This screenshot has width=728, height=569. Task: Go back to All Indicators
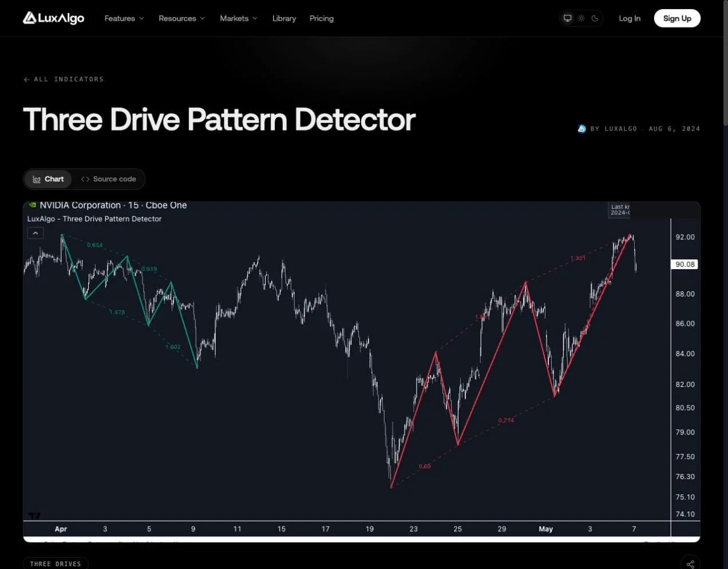[x=64, y=79]
